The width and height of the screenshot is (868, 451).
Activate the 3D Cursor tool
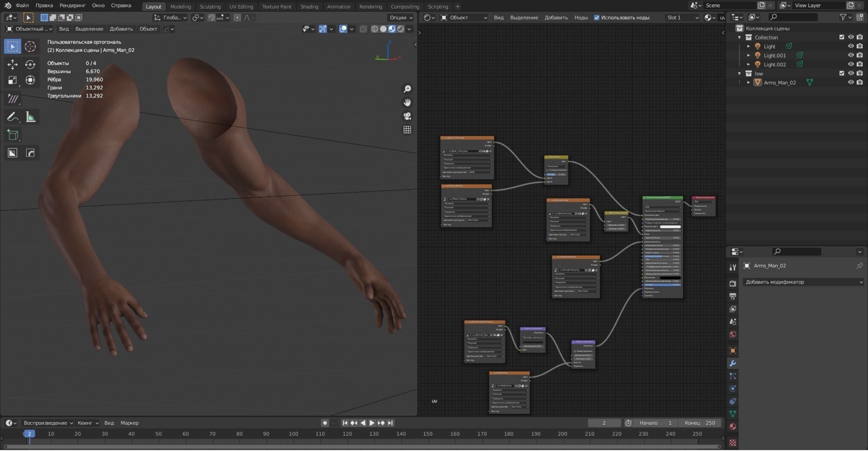click(30, 46)
